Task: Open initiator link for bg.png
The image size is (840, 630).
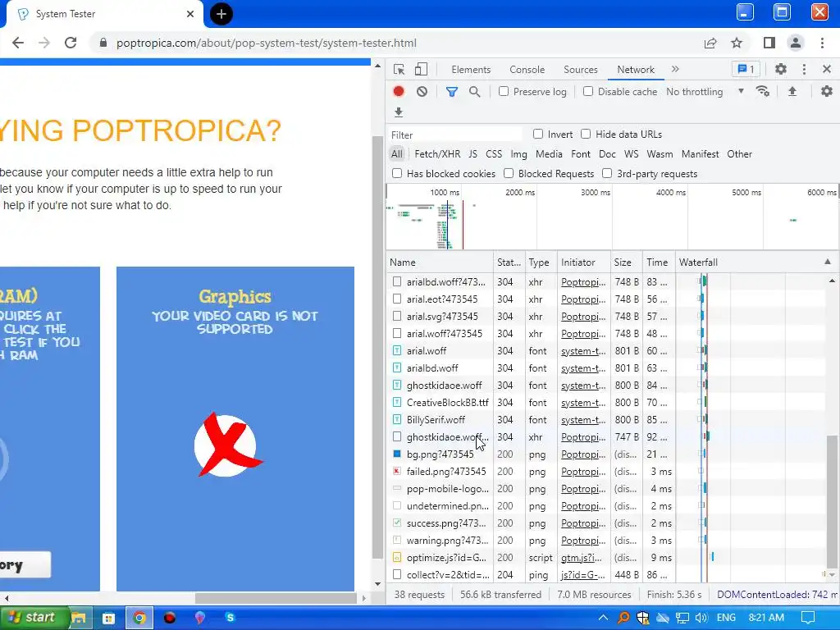Action: click(583, 454)
